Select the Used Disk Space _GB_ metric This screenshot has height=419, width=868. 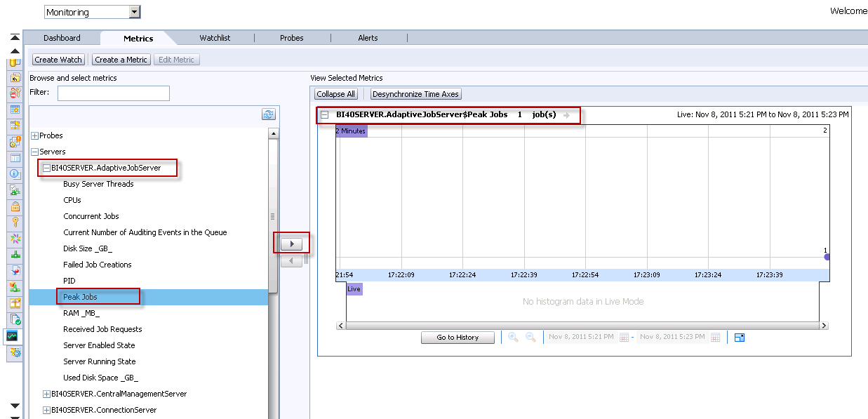click(101, 378)
